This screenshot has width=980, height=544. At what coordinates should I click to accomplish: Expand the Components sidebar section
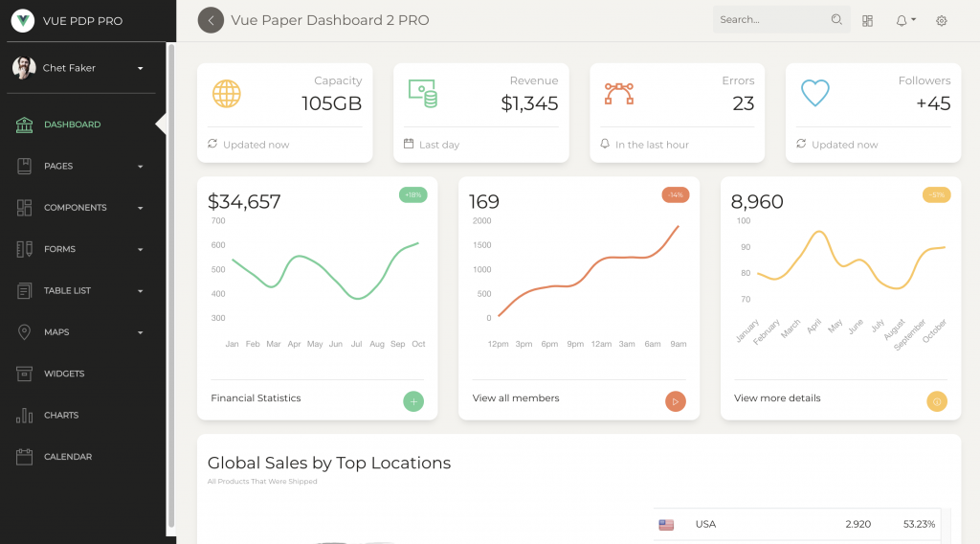click(81, 208)
